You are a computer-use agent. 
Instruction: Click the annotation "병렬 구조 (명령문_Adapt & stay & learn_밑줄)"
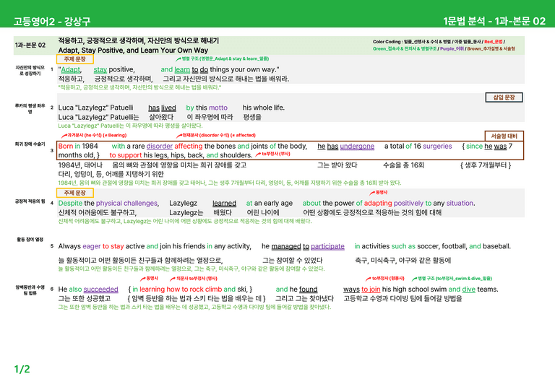223,58
